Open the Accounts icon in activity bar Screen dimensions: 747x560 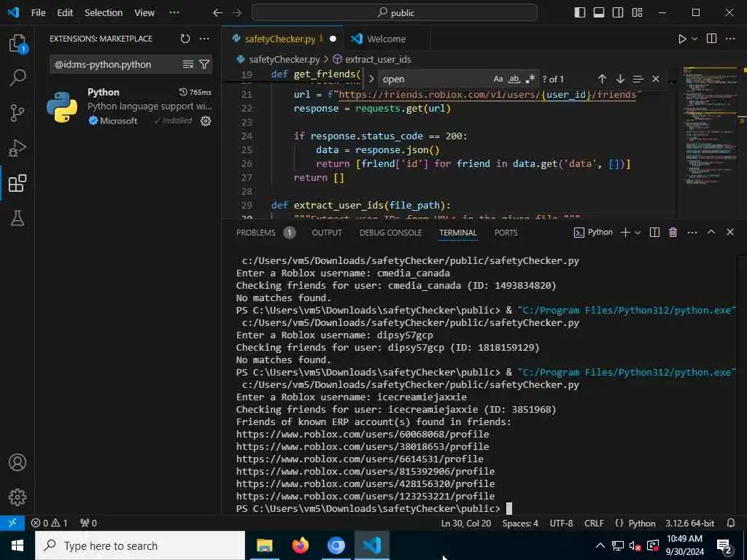pos(18,462)
